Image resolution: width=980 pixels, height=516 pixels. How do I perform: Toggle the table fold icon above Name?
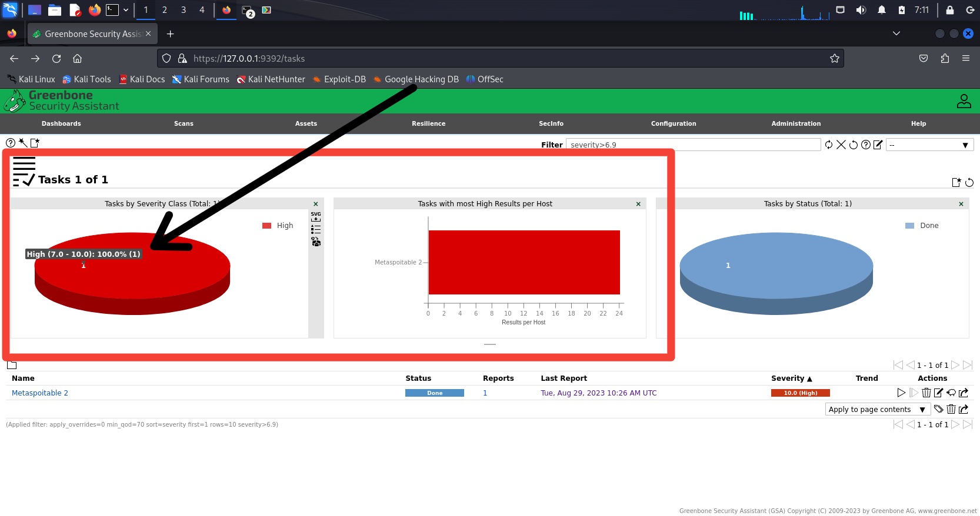pyautogui.click(x=12, y=365)
